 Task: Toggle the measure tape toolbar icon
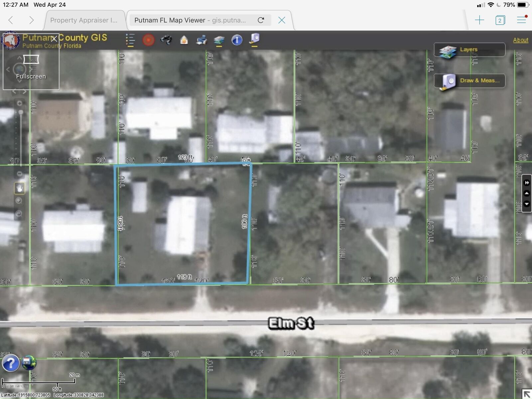[255, 39]
